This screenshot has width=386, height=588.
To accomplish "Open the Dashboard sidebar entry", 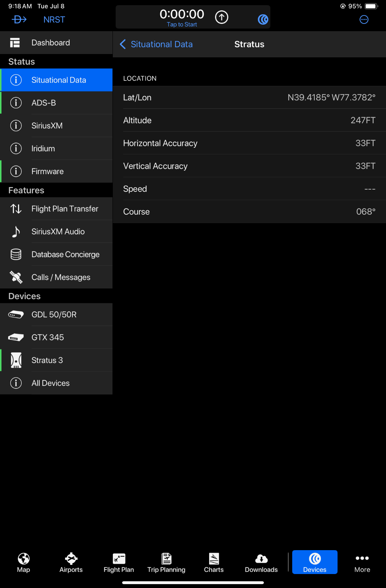I will click(x=56, y=43).
